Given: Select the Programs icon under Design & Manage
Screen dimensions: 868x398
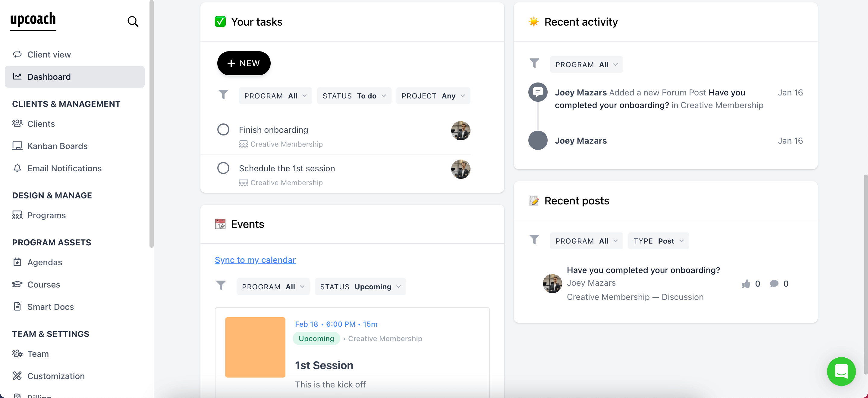Looking at the screenshot, I should (x=17, y=215).
